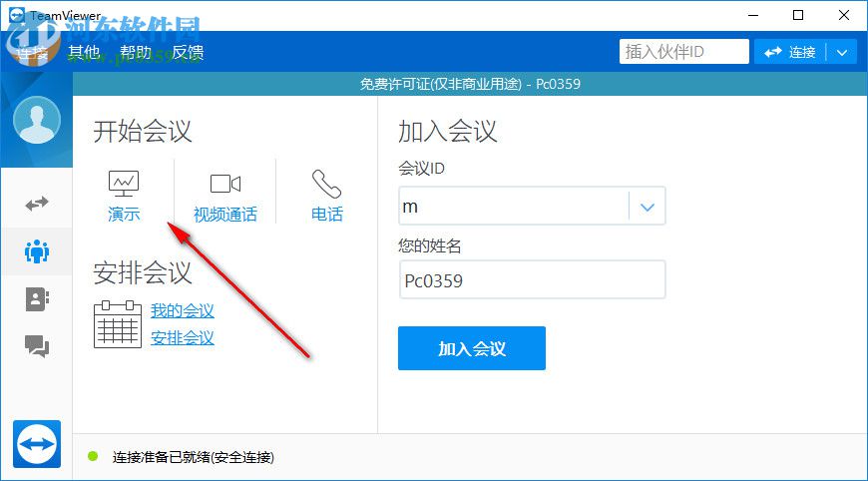Open the 其他 menu
868x481 pixels.
pyautogui.click(x=84, y=52)
